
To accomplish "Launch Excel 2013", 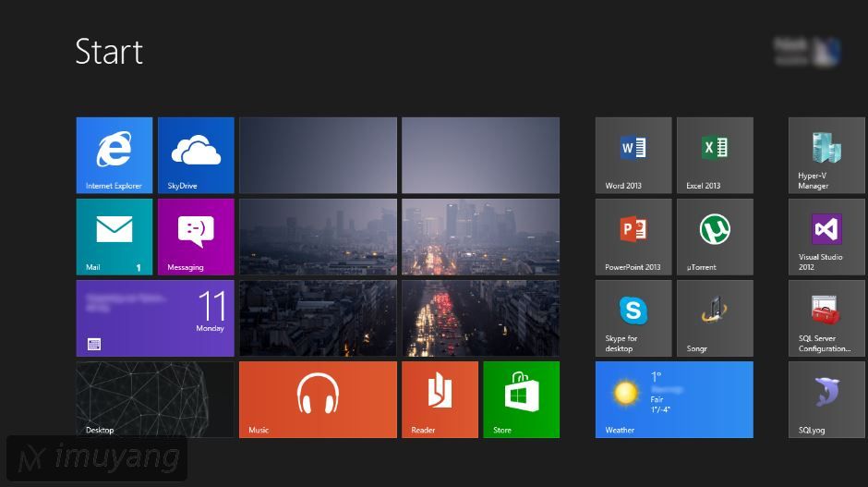I will (716, 155).
